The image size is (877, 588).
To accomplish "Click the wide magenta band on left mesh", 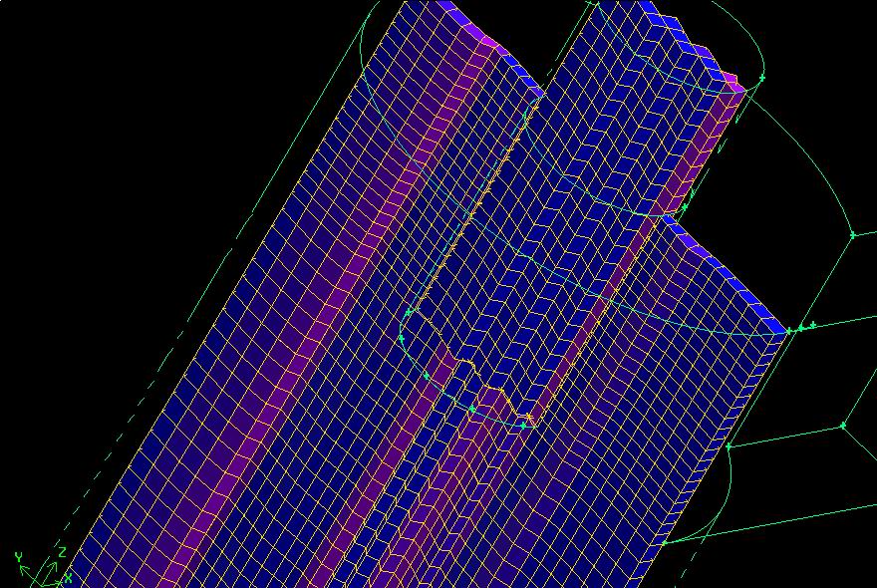I will pos(289,329).
